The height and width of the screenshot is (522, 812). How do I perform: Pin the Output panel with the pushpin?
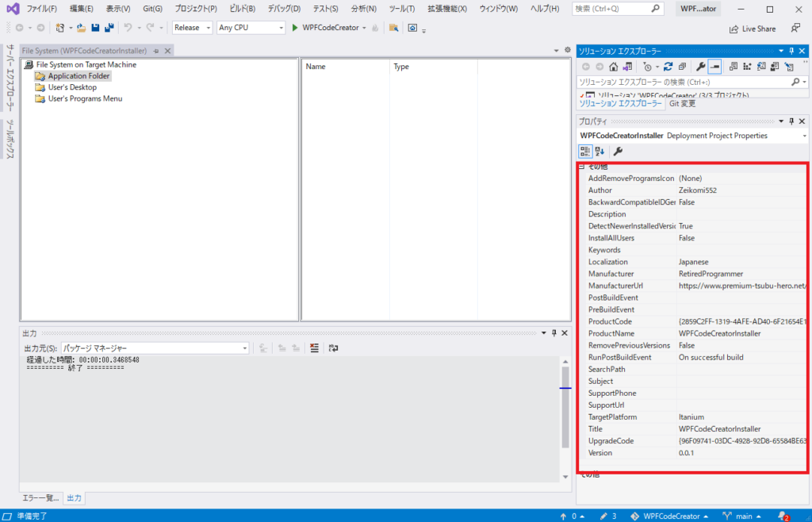553,333
